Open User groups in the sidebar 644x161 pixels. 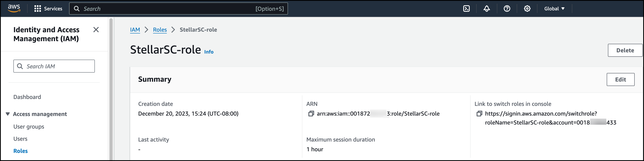click(29, 127)
